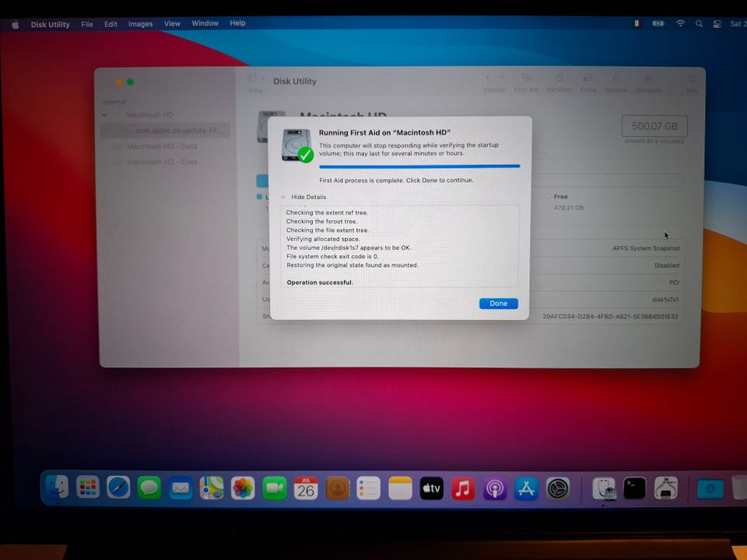
Task: Open the Images menu
Action: pyautogui.click(x=141, y=24)
